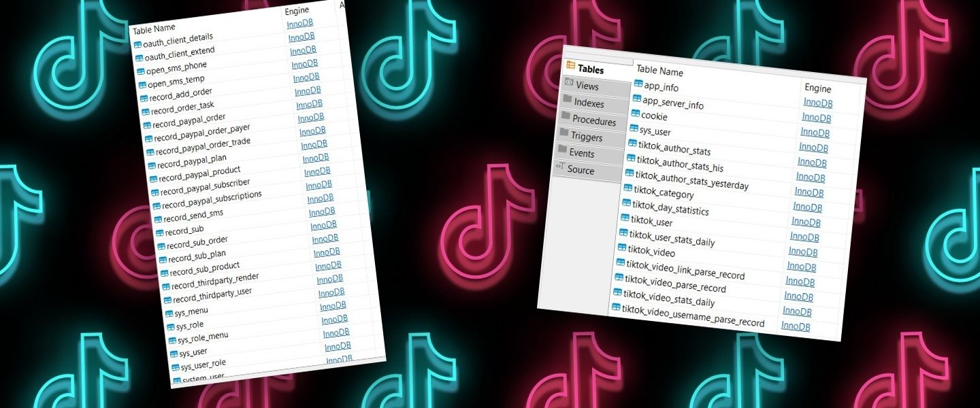Sort by Engine header in right panel

(818, 88)
